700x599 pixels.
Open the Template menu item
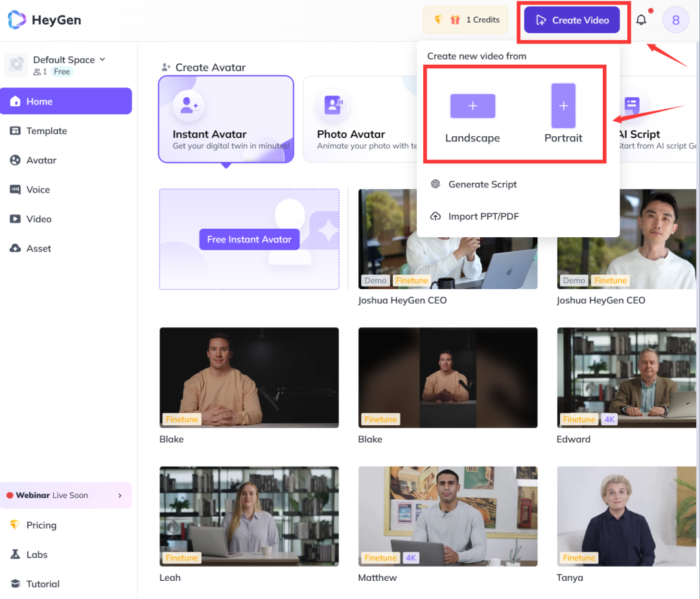66,131
